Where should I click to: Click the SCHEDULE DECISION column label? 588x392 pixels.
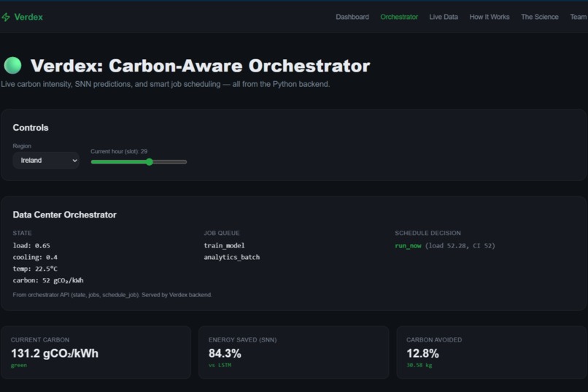pos(428,233)
